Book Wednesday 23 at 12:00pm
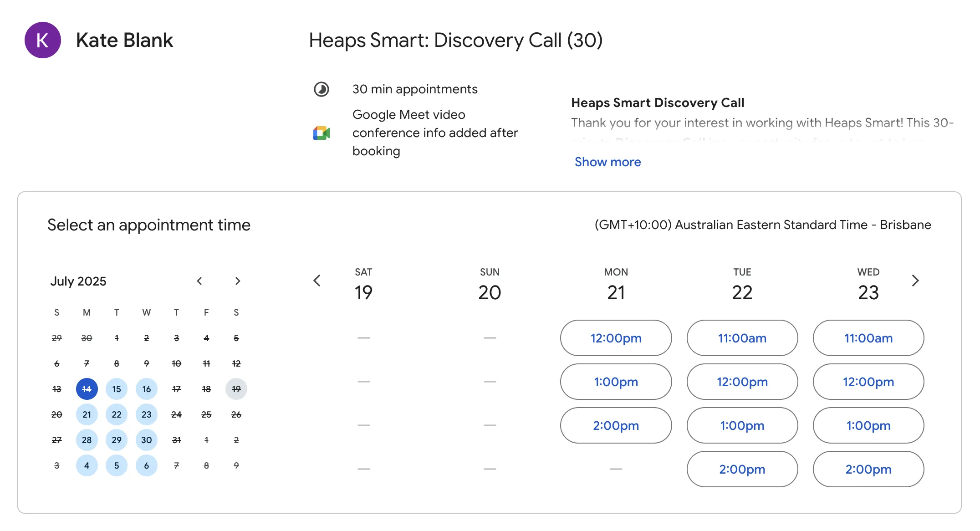 [868, 382]
